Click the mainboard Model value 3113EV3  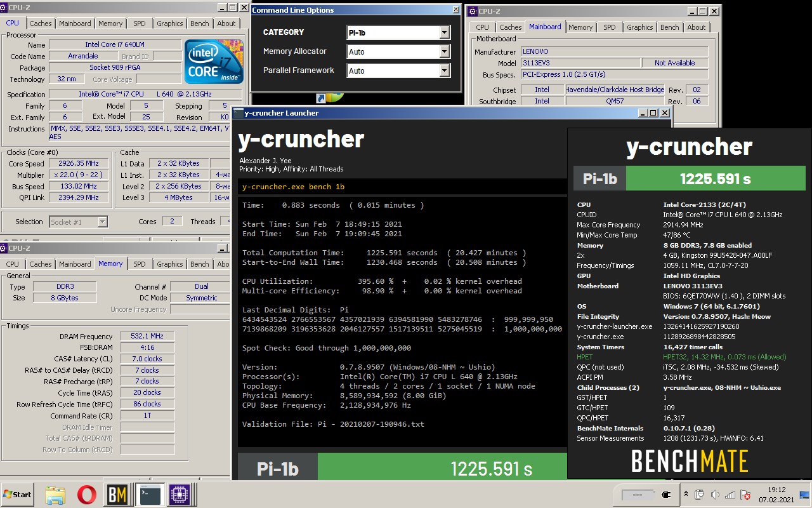pos(579,63)
